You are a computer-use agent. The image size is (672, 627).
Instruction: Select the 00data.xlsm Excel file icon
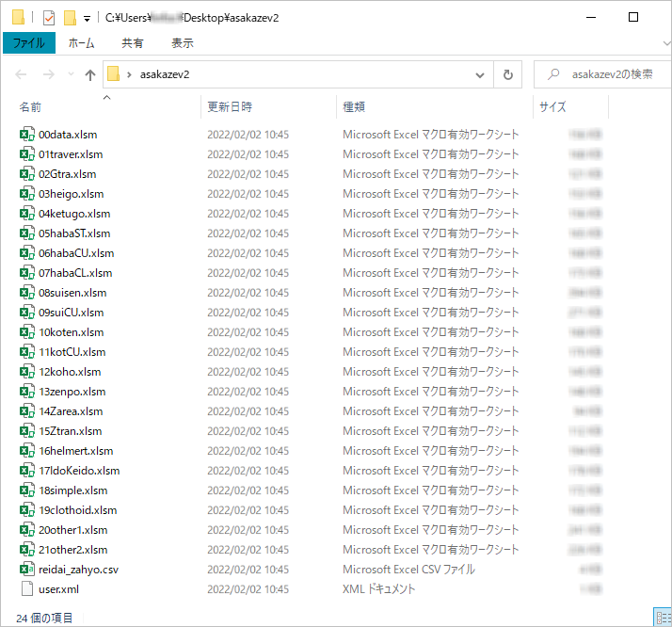27,135
